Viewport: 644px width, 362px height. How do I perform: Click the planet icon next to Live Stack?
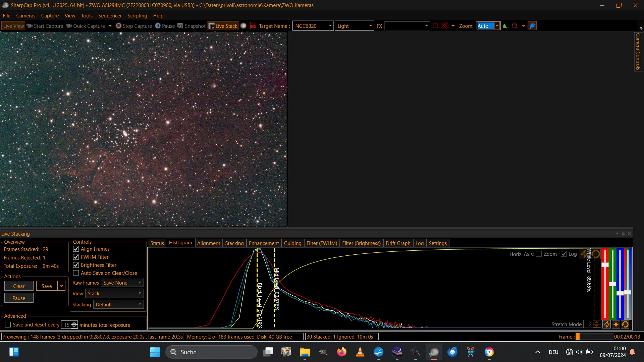click(244, 26)
